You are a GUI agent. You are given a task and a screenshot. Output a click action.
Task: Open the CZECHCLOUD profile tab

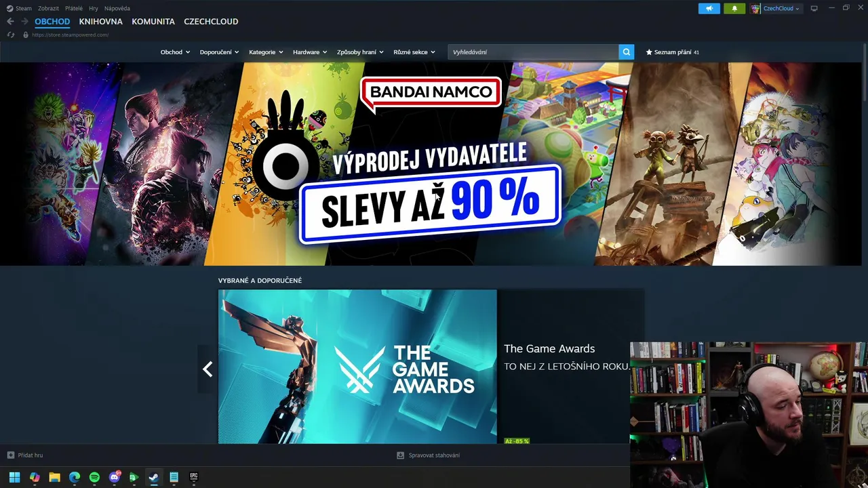211,22
